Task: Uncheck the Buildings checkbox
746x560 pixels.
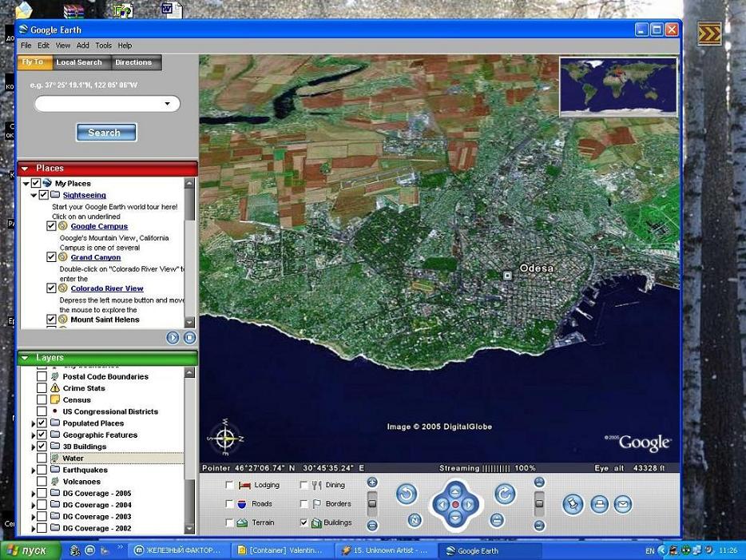Action: 304,522
